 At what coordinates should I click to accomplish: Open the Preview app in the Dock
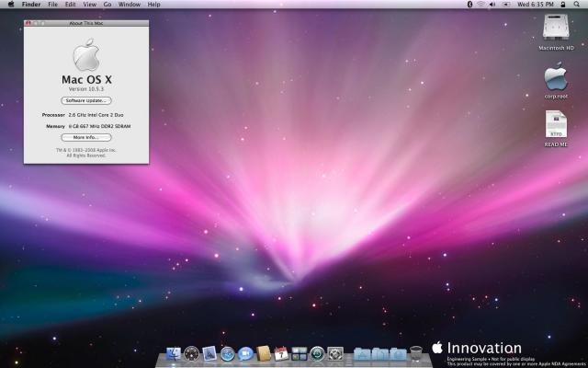point(209,353)
